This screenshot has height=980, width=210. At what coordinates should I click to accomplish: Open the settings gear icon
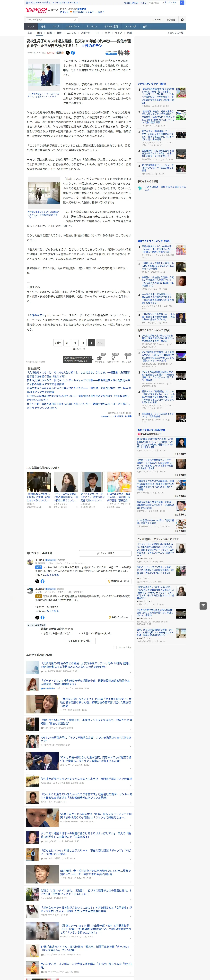coord(182,20)
